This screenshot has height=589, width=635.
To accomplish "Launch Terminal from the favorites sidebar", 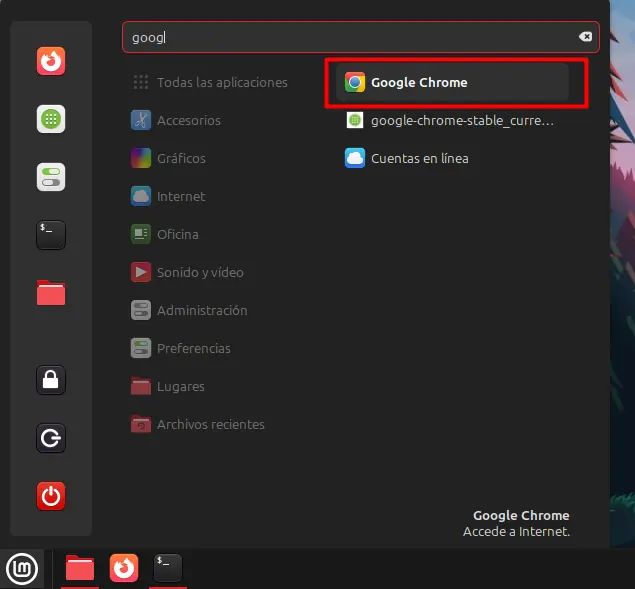I will tap(51, 234).
